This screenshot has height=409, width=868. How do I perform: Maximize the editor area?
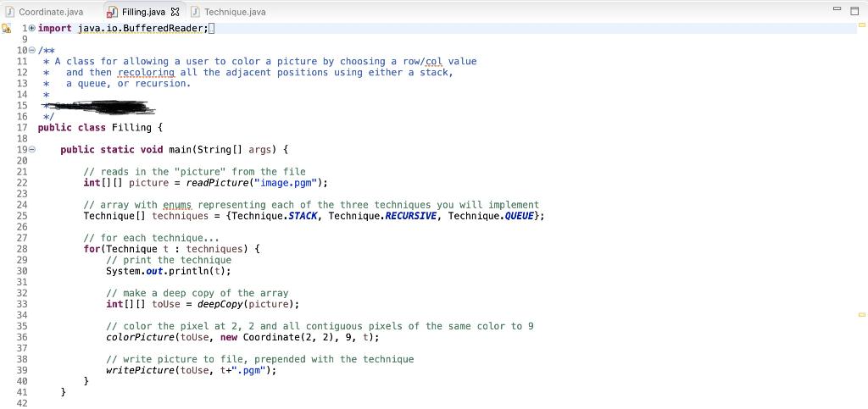pyautogui.click(x=854, y=10)
